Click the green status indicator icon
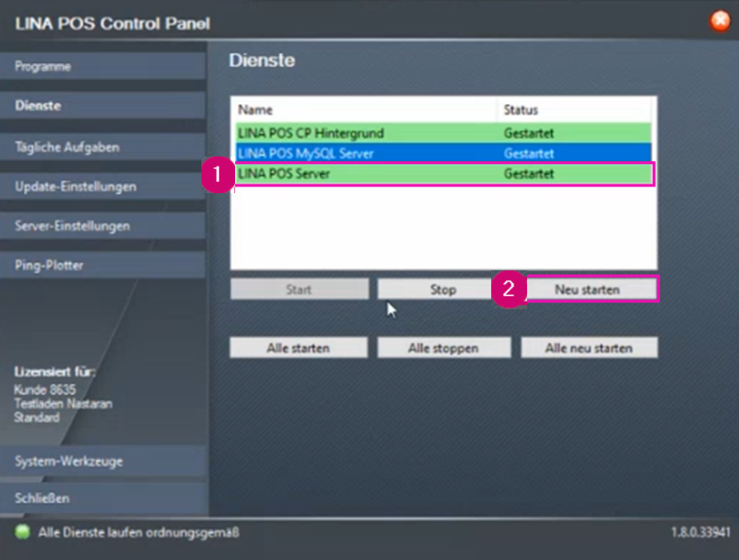The width and height of the screenshot is (739, 560). [22, 532]
